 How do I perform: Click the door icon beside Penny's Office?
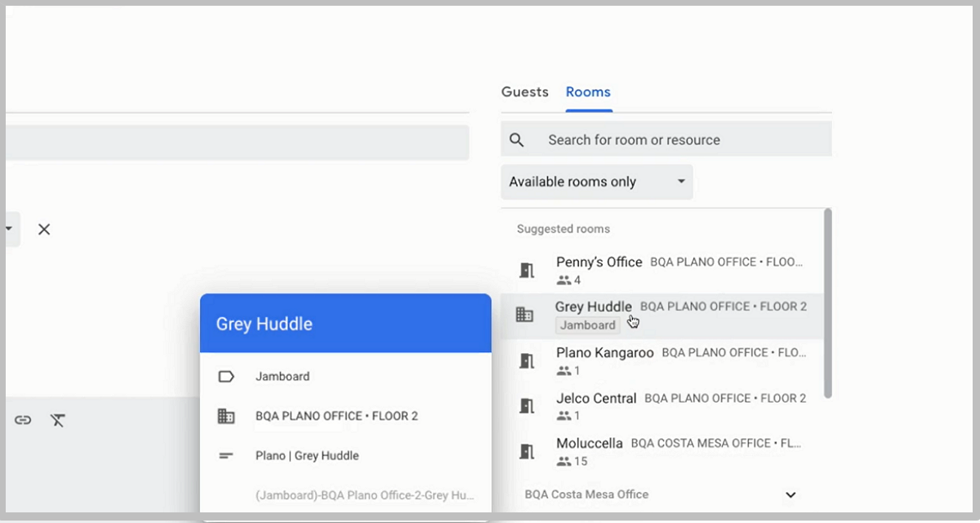[x=527, y=270]
